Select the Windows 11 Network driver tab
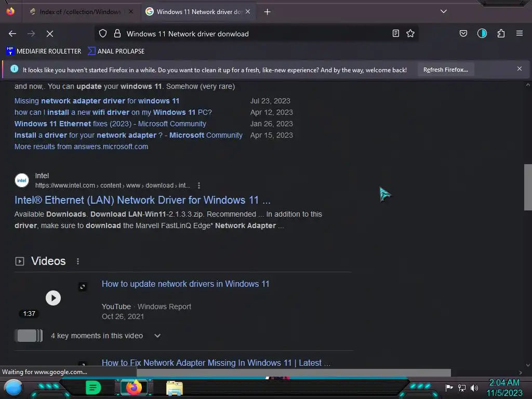Image resolution: width=532 pixels, height=399 pixels. pos(199,12)
